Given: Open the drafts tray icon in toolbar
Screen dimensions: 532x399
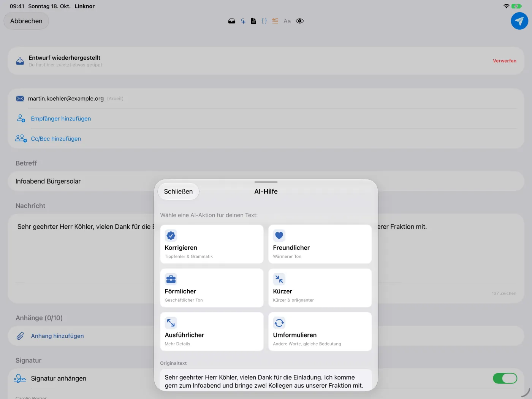Looking at the screenshot, I should 231,21.
